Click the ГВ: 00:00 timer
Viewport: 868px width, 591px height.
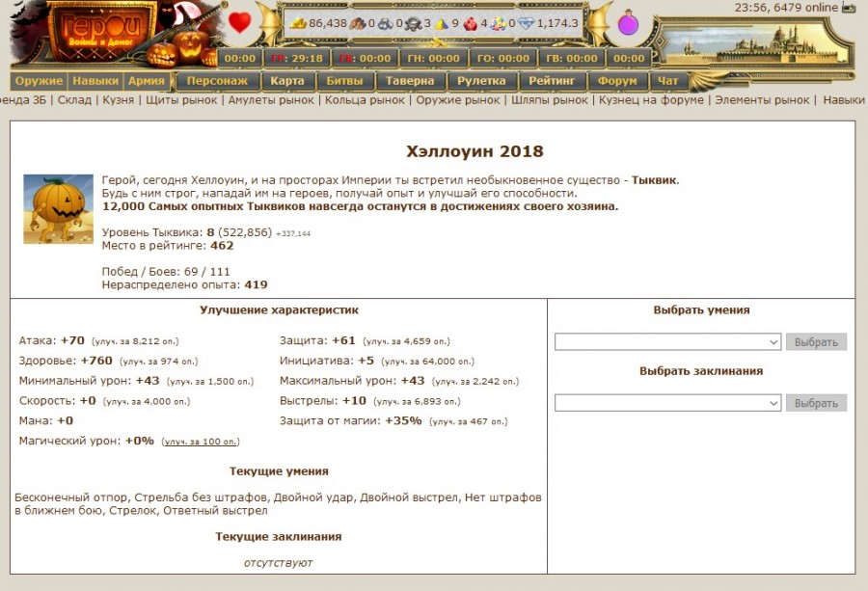click(572, 58)
